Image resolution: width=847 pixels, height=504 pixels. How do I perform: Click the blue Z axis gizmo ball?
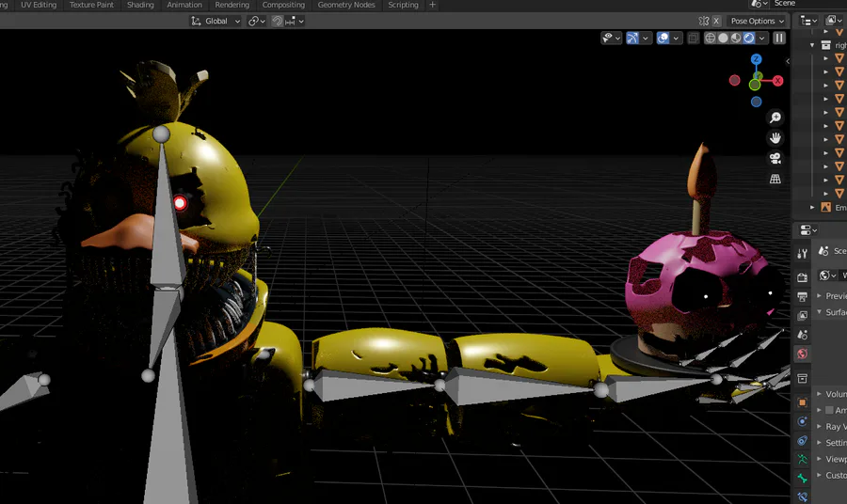point(757,59)
